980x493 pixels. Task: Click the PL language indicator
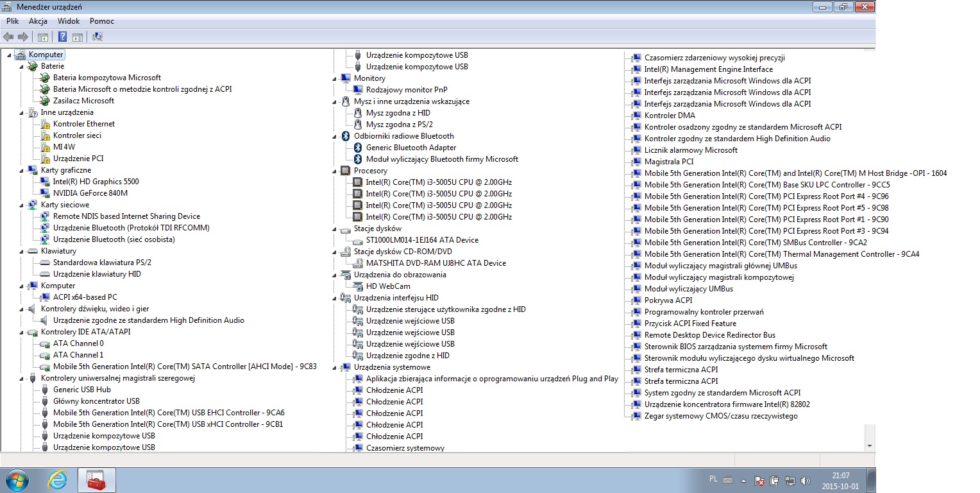[714, 480]
